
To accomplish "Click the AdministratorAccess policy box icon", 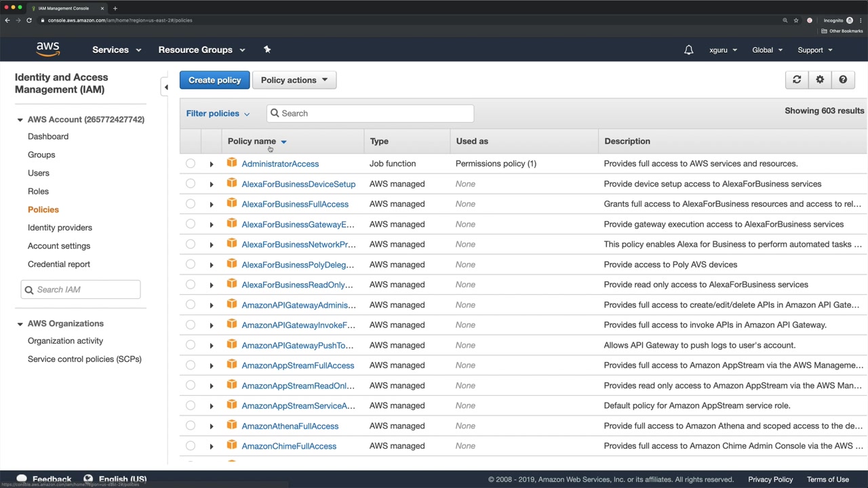I will pyautogui.click(x=232, y=163).
